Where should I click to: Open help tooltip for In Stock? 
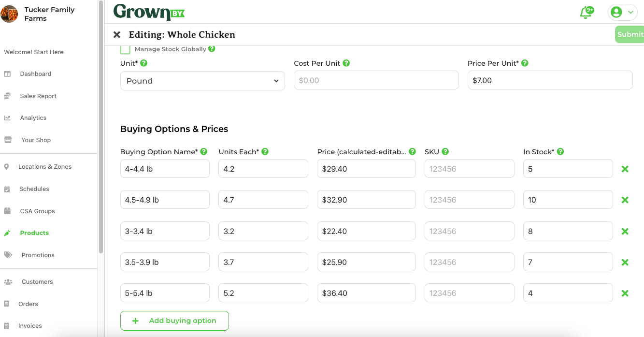click(x=560, y=151)
